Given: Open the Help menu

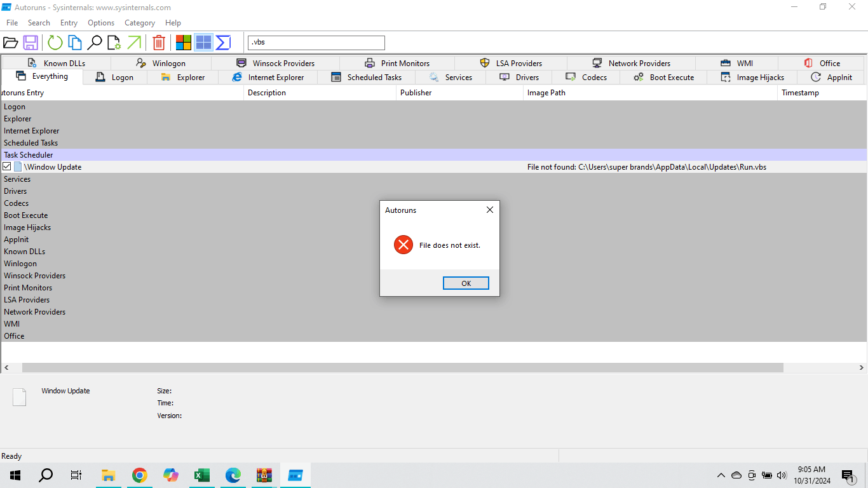Looking at the screenshot, I should (x=173, y=23).
